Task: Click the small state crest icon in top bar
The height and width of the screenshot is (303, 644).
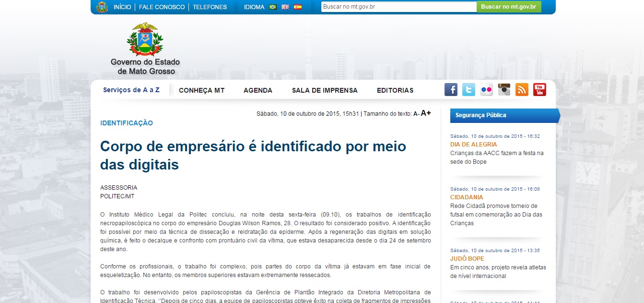Action: tap(102, 7)
